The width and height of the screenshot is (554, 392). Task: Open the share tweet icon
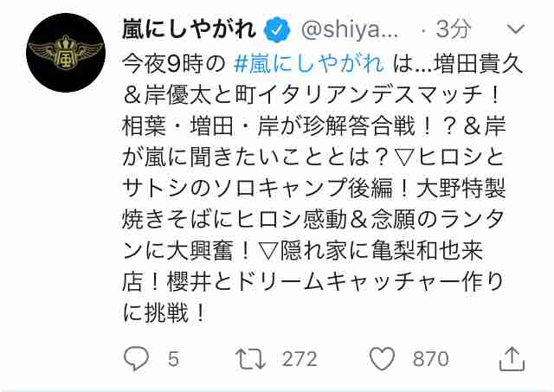512,358
